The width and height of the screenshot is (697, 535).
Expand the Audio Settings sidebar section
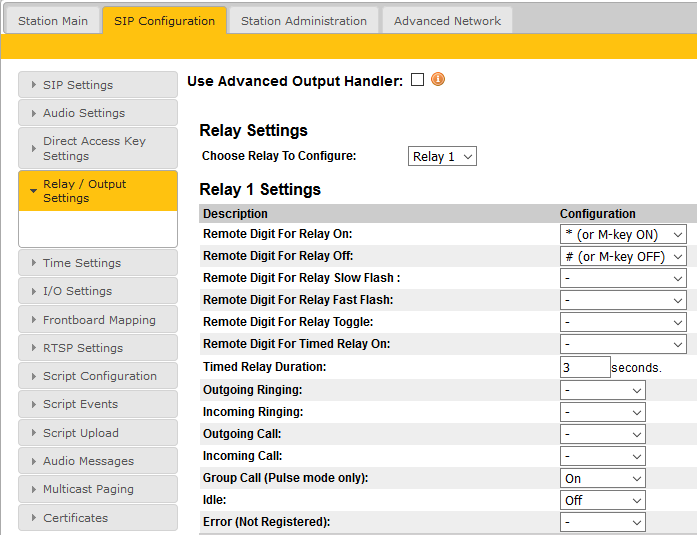pos(97,113)
